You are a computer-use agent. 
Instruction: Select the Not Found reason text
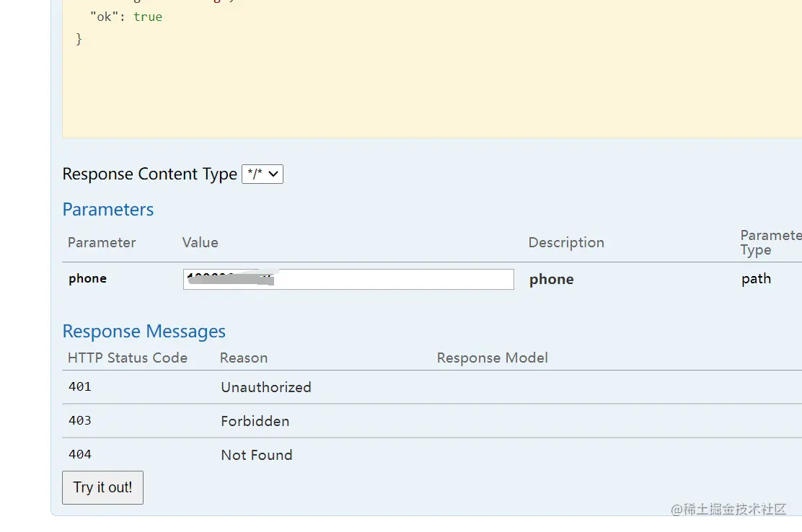pos(257,455)
